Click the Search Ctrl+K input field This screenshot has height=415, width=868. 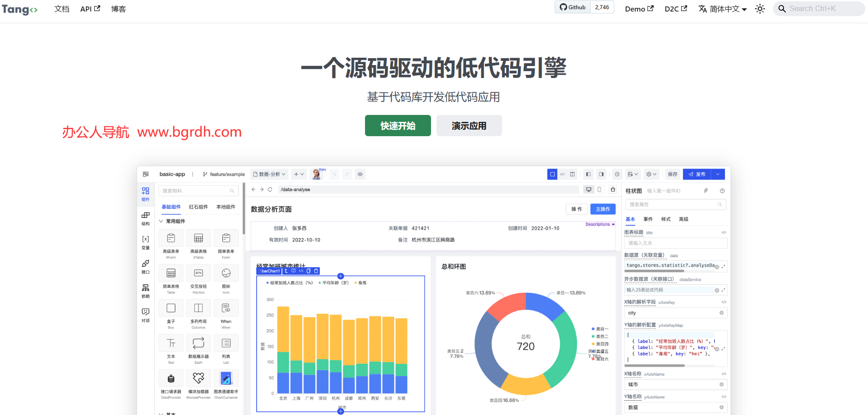819,9
